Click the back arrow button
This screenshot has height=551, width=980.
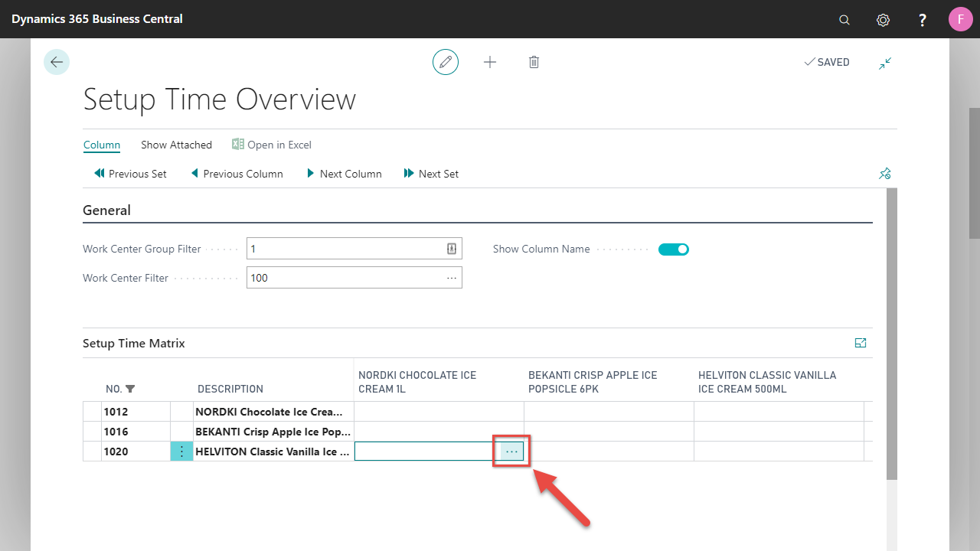57,62
